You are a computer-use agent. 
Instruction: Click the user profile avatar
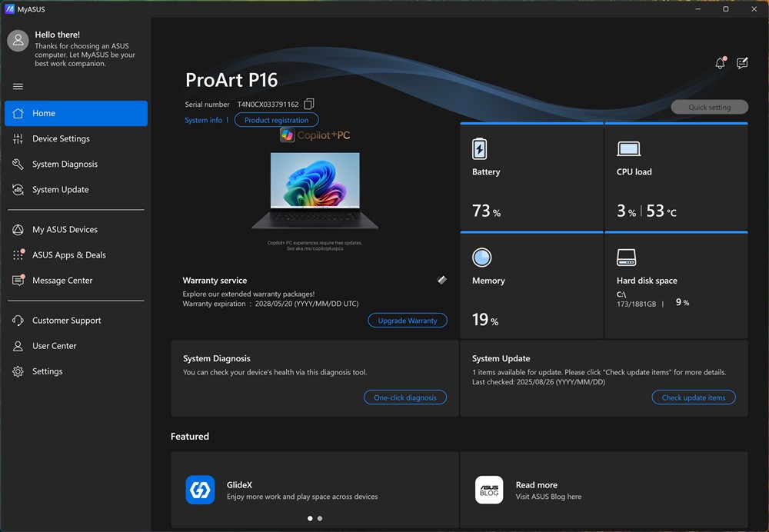click(x=18, y=41)
